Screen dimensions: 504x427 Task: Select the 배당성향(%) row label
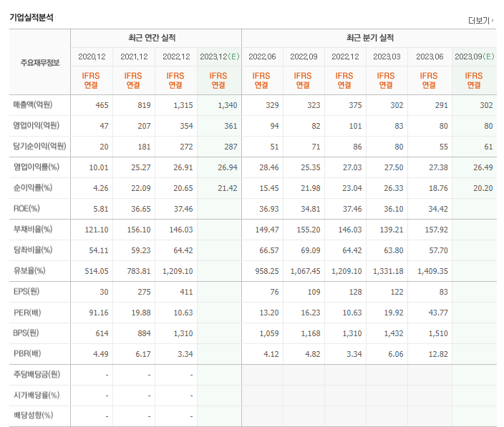click(x=33, y=415)
